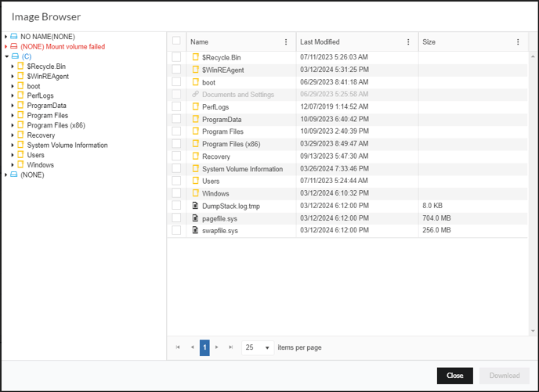Viewport: 539px width, 392px height.
Task: Go to the previous page
Action: pos(192,347)
